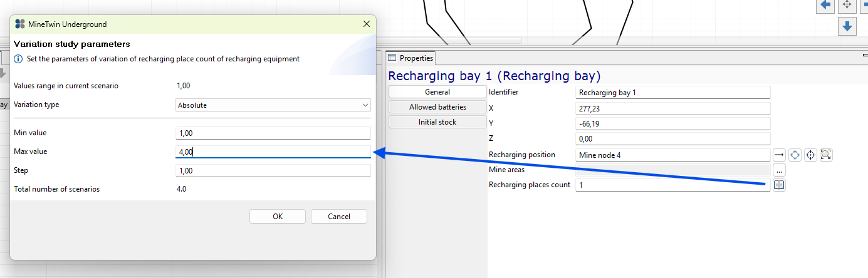This screenshot has height=278, width=868.
Task: Select the General section tab
Action: point(437,92)
